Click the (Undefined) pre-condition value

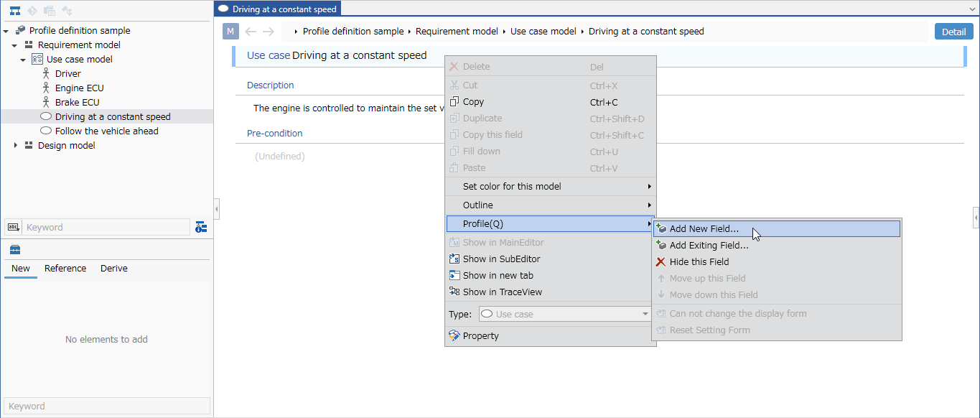coord(280,156)
